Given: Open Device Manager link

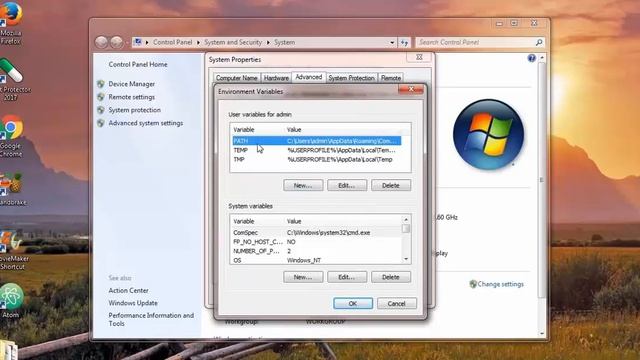Looking at the screenshot, I should pos(131,84).
